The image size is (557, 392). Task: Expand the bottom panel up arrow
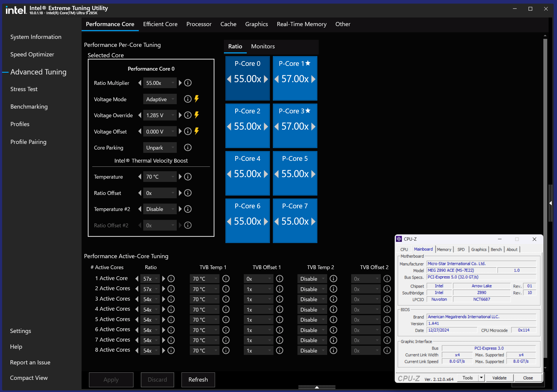pos(317,387)
